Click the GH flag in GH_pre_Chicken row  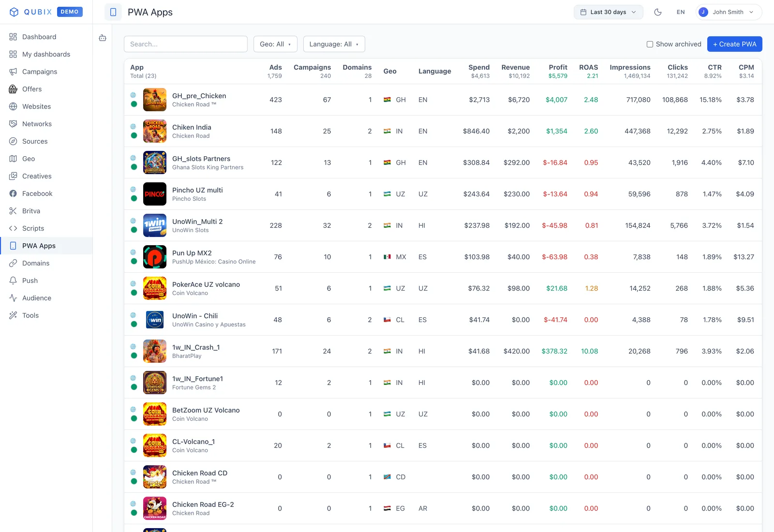[387, 100]
